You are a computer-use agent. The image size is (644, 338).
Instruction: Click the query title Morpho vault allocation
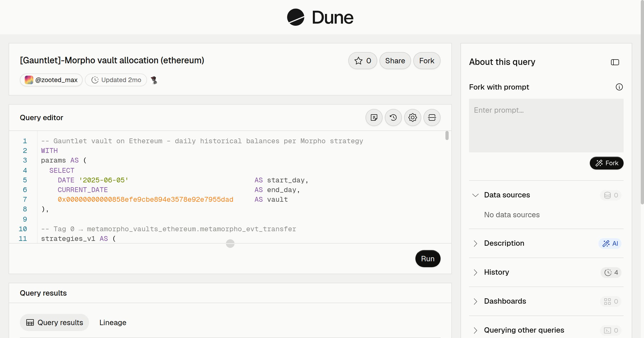click(x=112, y=60)
